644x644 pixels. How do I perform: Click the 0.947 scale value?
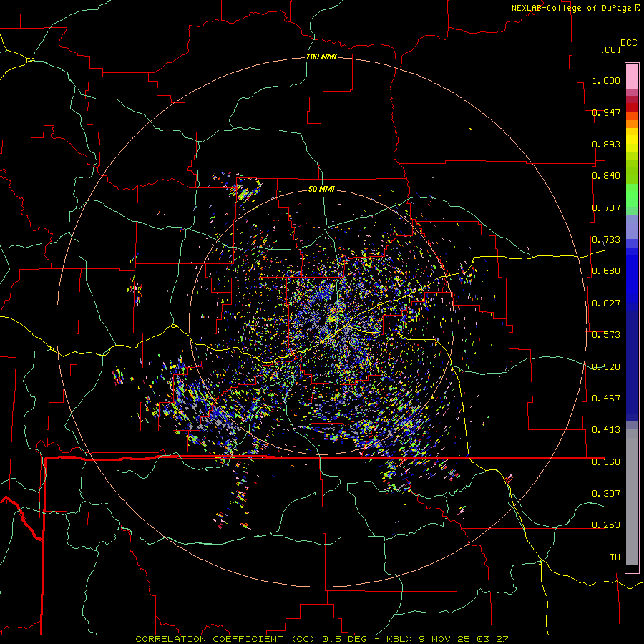point(606,112)
